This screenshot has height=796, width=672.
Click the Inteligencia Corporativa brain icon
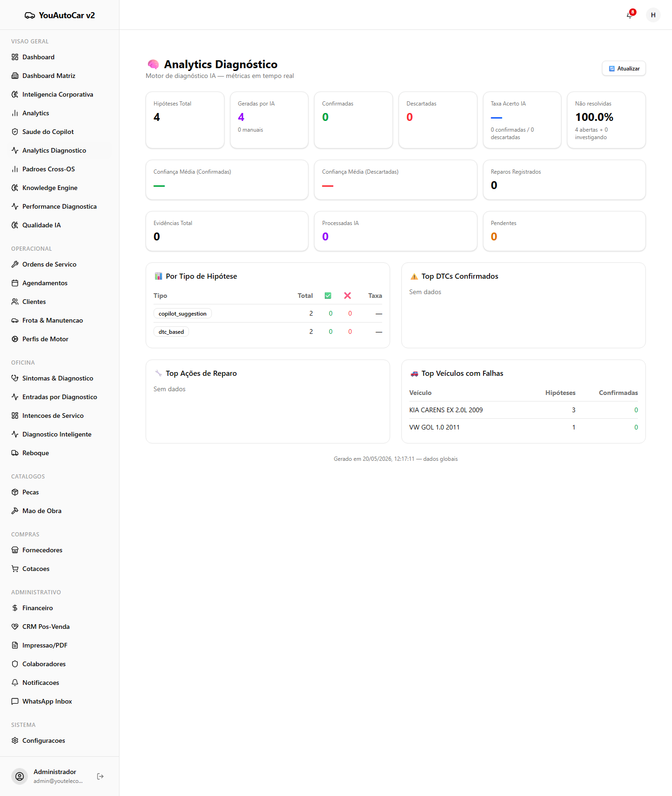(x=15, y=94)
